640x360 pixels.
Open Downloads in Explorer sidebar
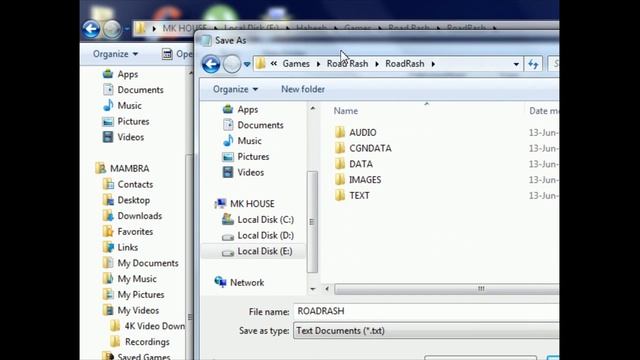132,216
